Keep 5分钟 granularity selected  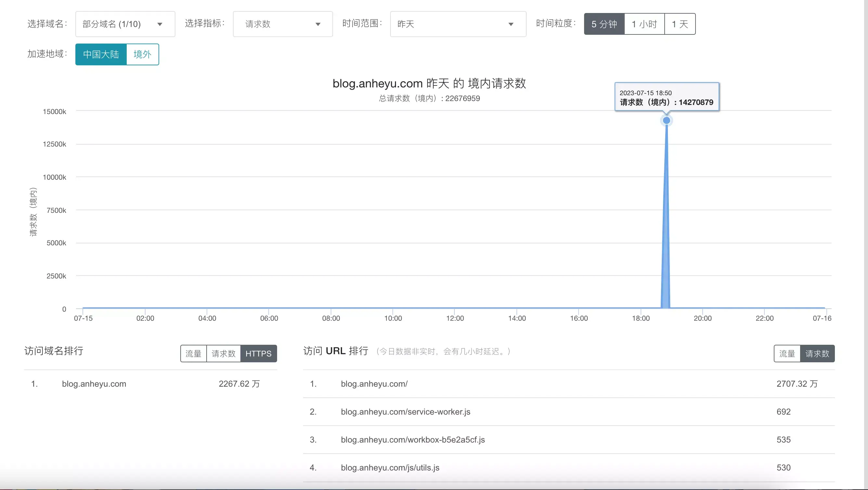604,24
